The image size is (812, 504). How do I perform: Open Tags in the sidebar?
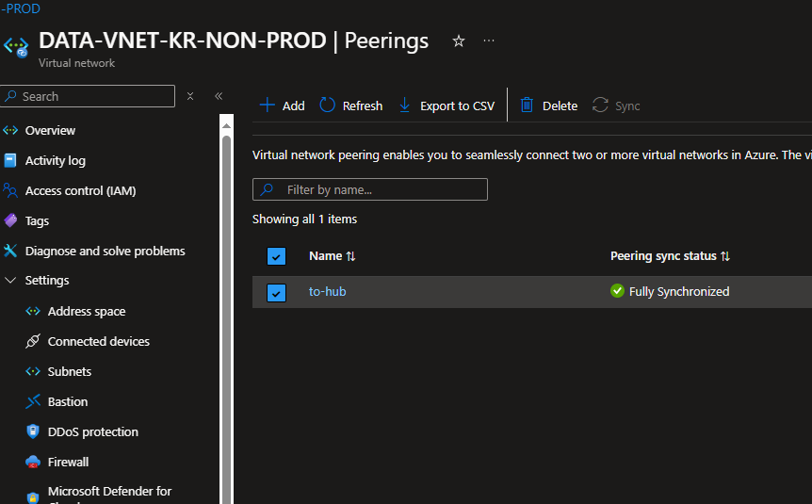(38, 220)
